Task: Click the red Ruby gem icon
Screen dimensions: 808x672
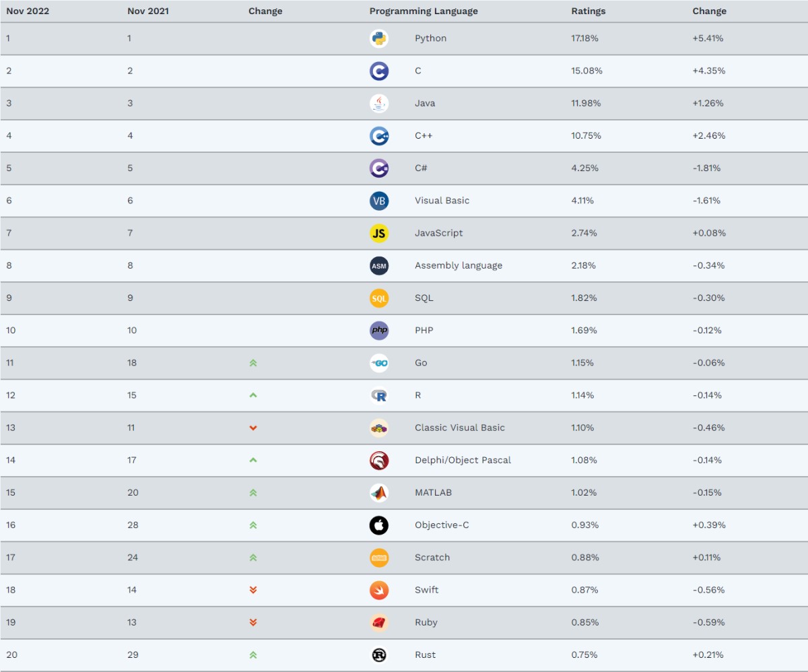Action: point(379,622)
